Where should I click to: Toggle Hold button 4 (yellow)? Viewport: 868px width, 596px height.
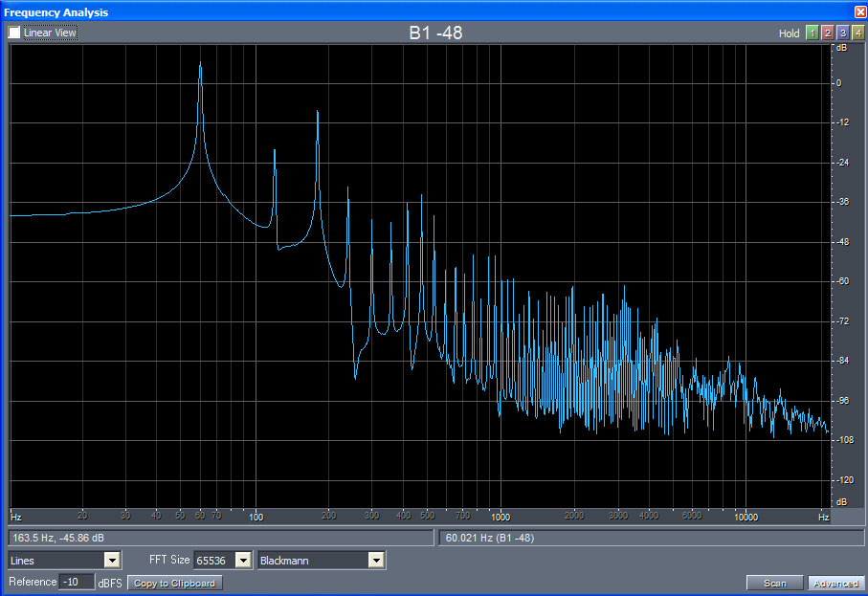click(858, 33)
